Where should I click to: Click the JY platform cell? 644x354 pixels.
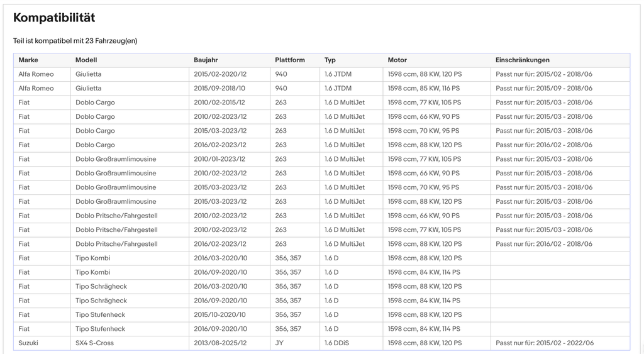279,343
